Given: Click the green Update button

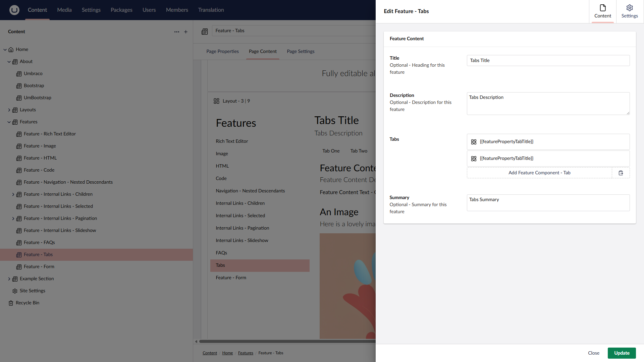Looking at the screenshot, I should (622, 353).
